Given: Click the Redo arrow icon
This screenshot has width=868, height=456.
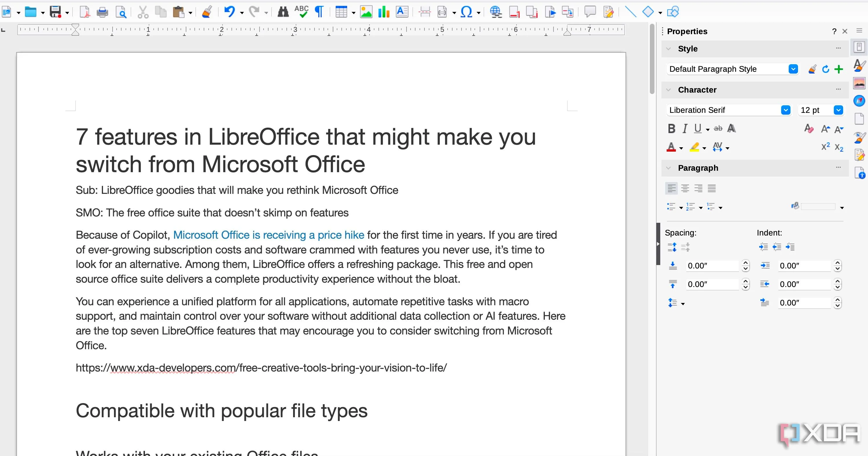Looking at the screenshot, I should (254, 12).
